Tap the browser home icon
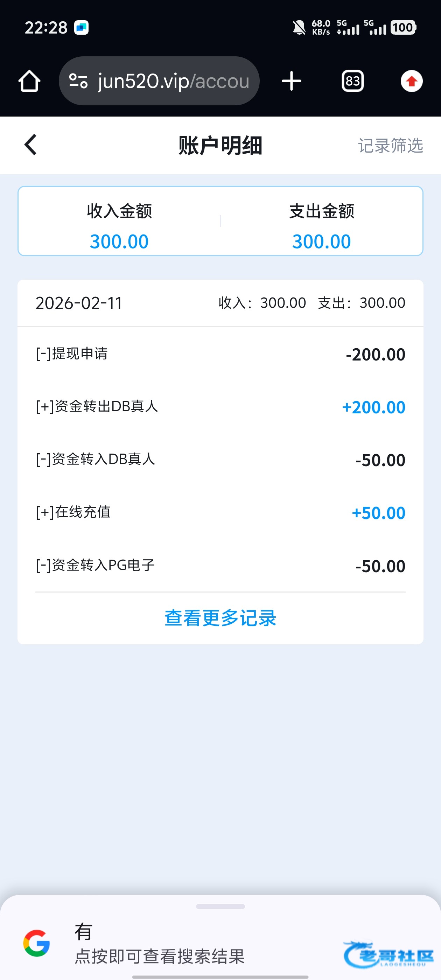Screen dimensions: 441x980 pos(29,81)
